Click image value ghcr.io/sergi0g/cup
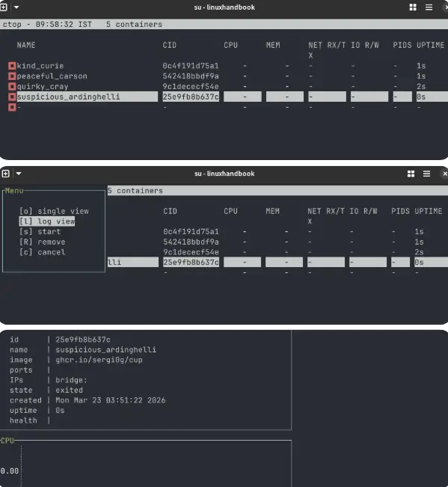 99,360
